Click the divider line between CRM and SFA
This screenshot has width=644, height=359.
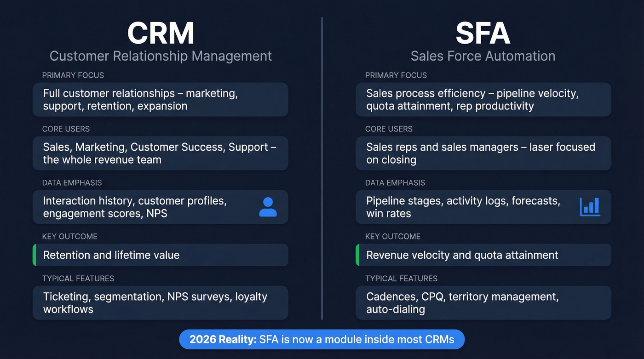[322, 170]
